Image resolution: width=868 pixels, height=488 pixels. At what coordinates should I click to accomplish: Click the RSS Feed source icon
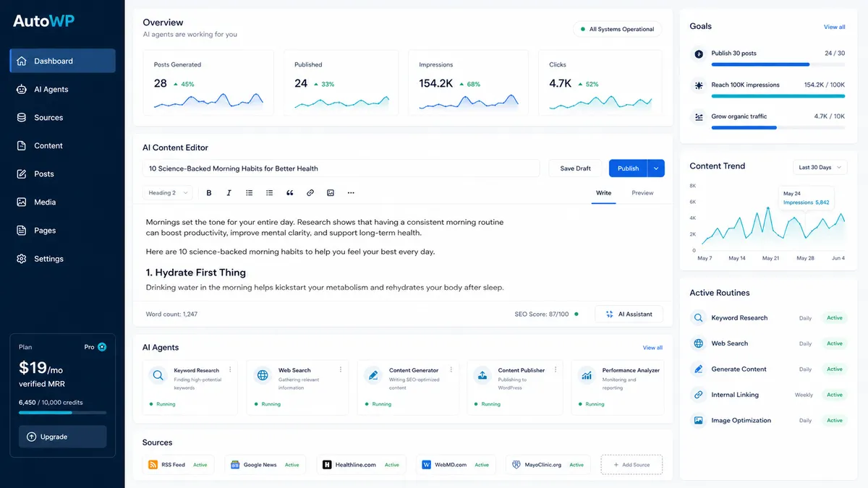(x=153, y=465)
